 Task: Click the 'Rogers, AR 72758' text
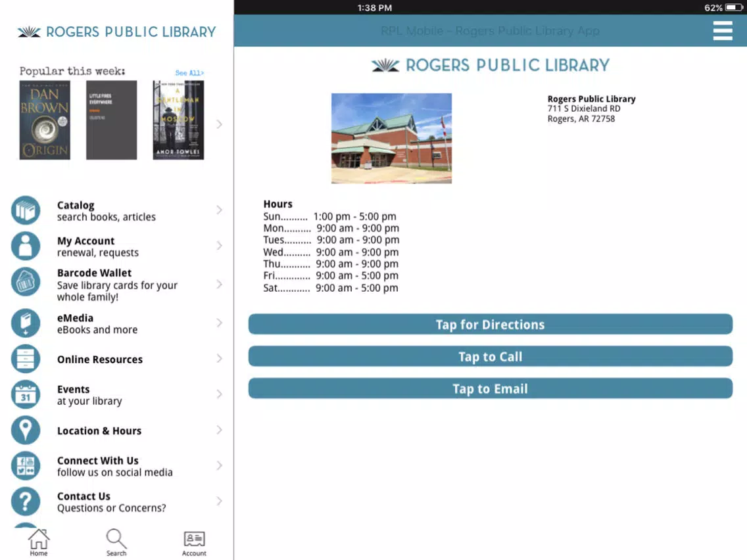[x=581, y=118]
